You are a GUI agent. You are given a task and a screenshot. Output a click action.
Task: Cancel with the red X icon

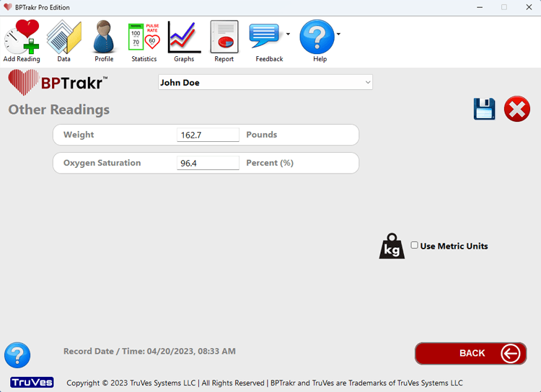click(x=516, y=110)
